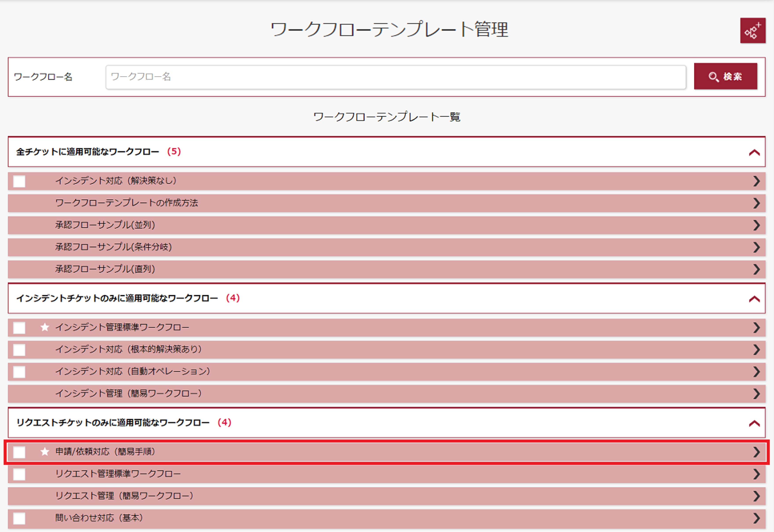Check the インシデント管理標準ワークフロー checkbox

pyautogui.click(x=19, y=328)
